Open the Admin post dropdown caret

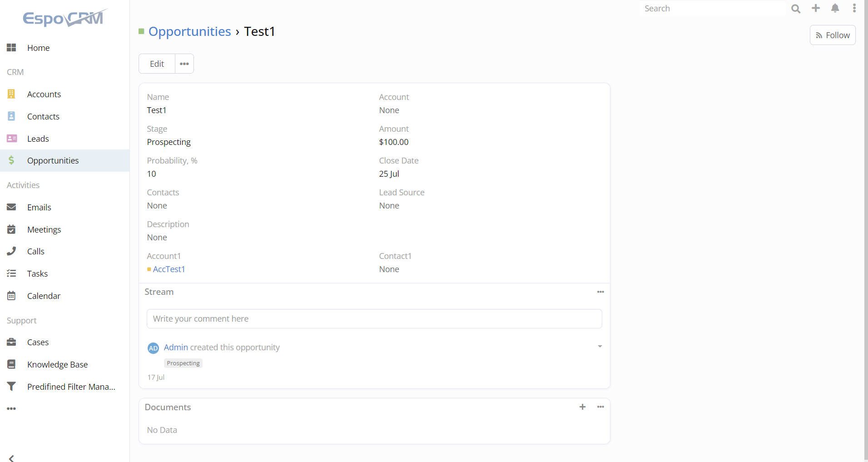600,347
